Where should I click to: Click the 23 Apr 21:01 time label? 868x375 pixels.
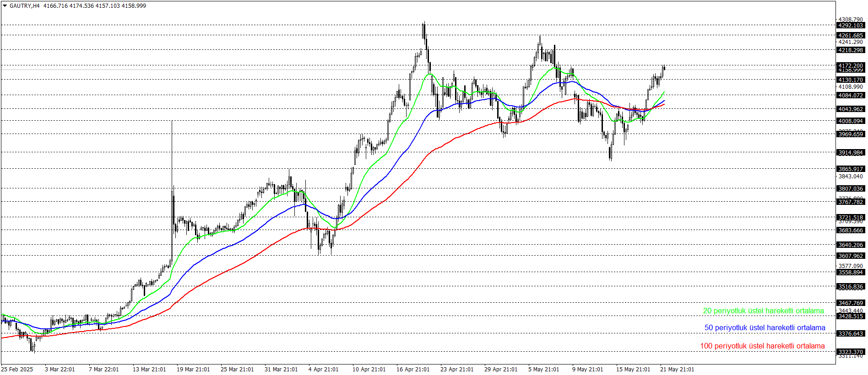click(x=457, y=370)
